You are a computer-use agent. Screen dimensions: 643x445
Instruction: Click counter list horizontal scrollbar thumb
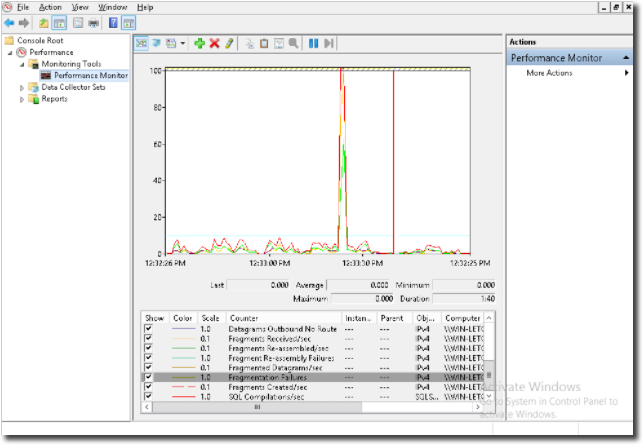pyautogui.click(x=257, y=407)
